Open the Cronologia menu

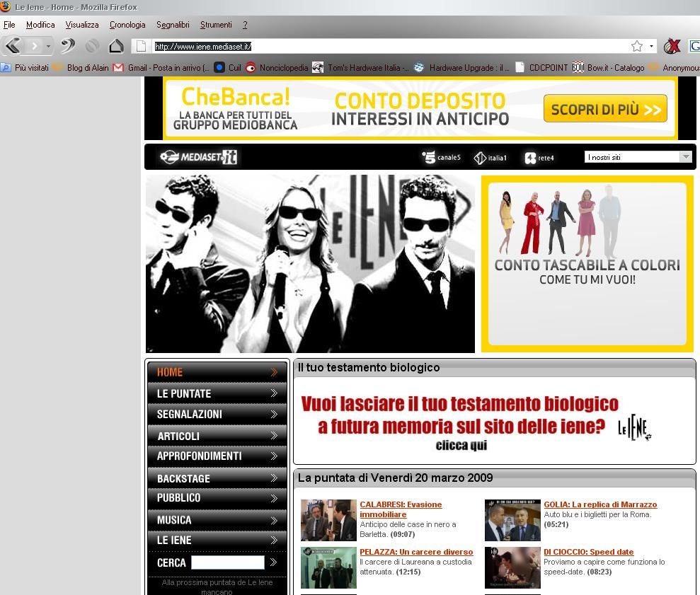pyautogui.click(x=127, y=25)
